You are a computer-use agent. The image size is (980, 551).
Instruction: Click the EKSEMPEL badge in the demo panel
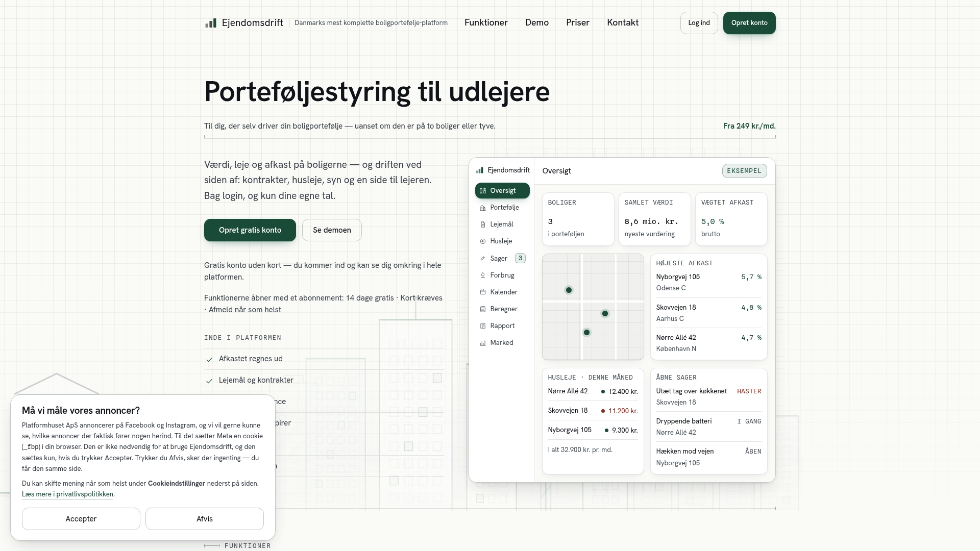tap(744, 171)
